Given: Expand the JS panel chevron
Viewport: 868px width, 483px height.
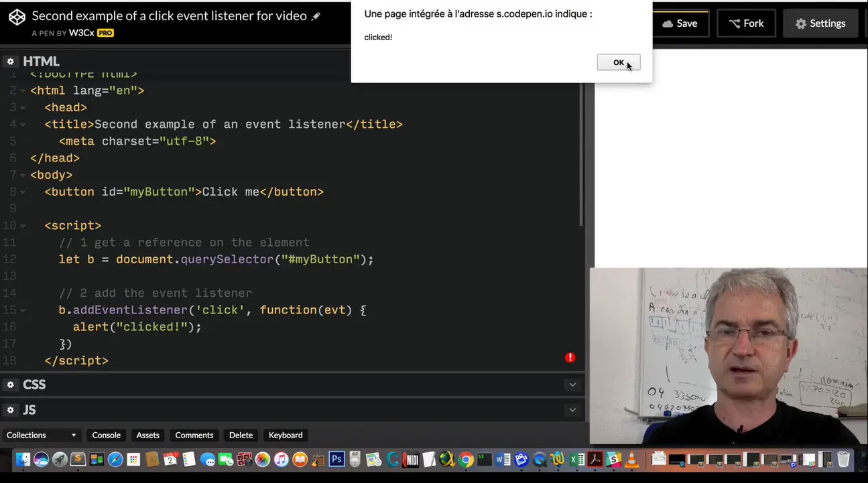Looking at the screenshot, I should coord(572,410).
